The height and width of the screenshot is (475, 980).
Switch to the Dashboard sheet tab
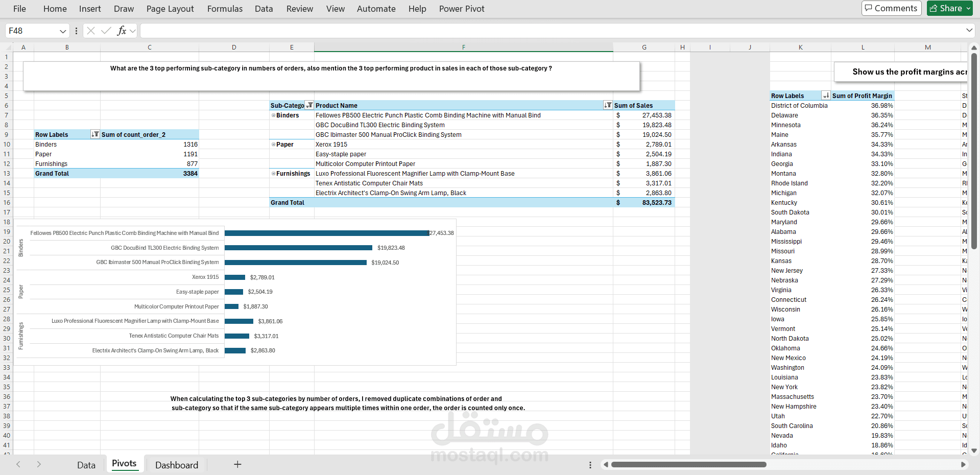(x=177, y=465)
